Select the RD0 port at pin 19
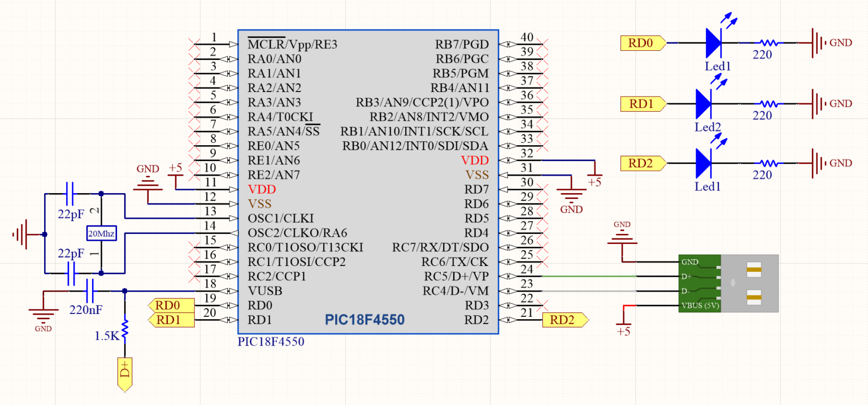 coord(171,306)
